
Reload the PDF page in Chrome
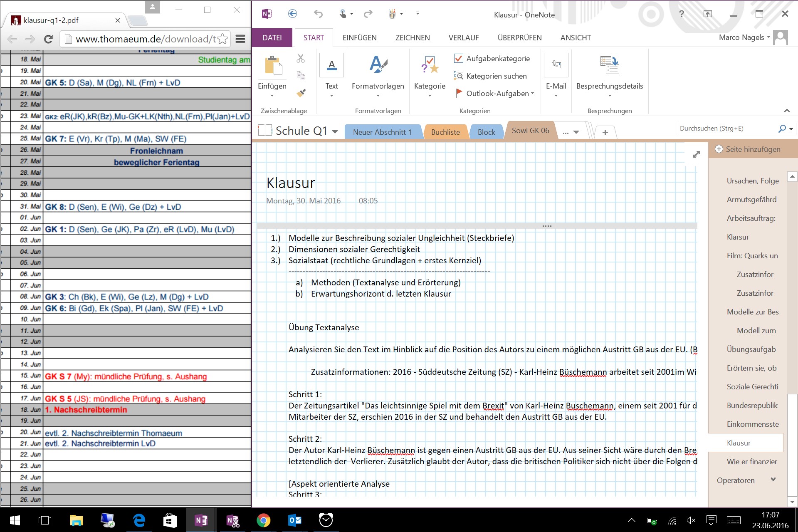[x=48, y=39]
